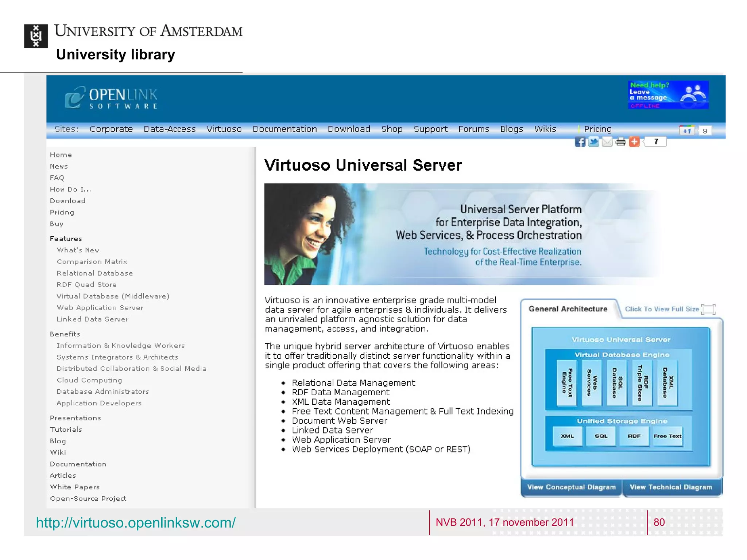The image size is (747, 560).
Task: Share page via Facebook icon
Action: coord(580,142)
